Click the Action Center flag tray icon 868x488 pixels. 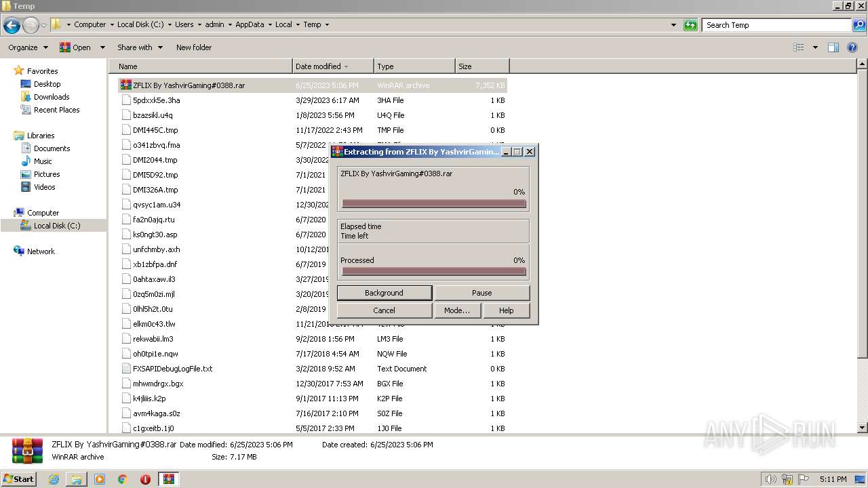click(x=804, y=479)
